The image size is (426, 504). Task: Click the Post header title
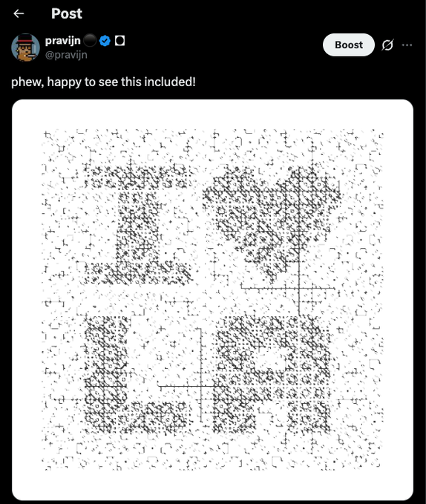coord(67,13)
